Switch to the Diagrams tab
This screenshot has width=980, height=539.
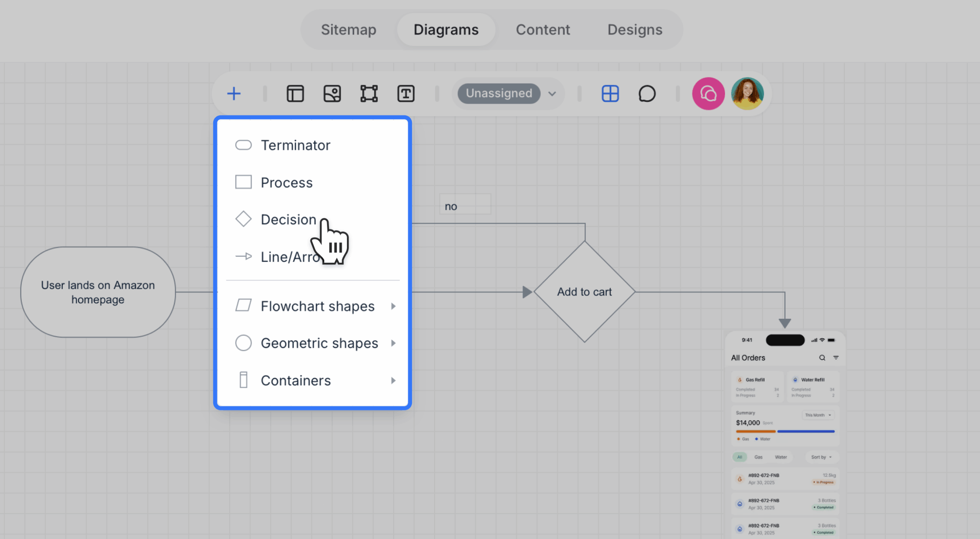click(x=446, y=30)
